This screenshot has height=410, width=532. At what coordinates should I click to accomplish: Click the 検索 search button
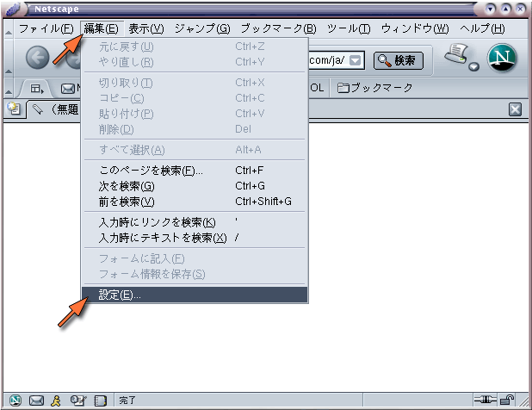click(x=399, y=61)
